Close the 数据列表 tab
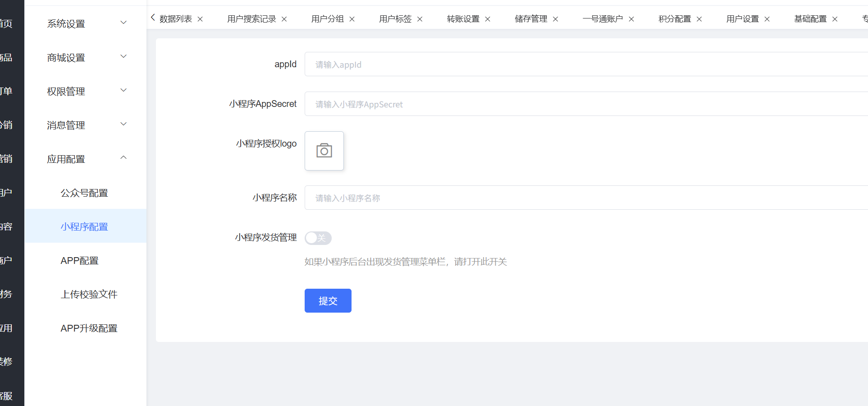Screen dimensions: 868x406 pyautogui.click(x=200, y=19)
